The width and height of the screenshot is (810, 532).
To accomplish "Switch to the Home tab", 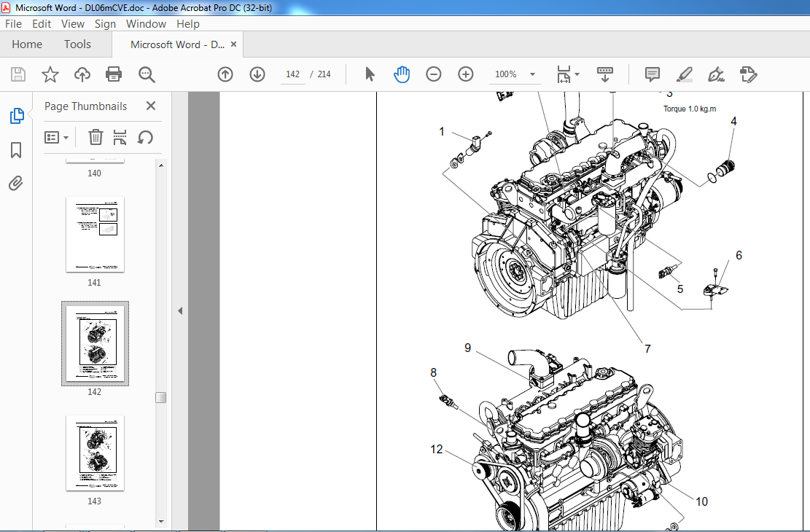I will click(x=27, y=44).
